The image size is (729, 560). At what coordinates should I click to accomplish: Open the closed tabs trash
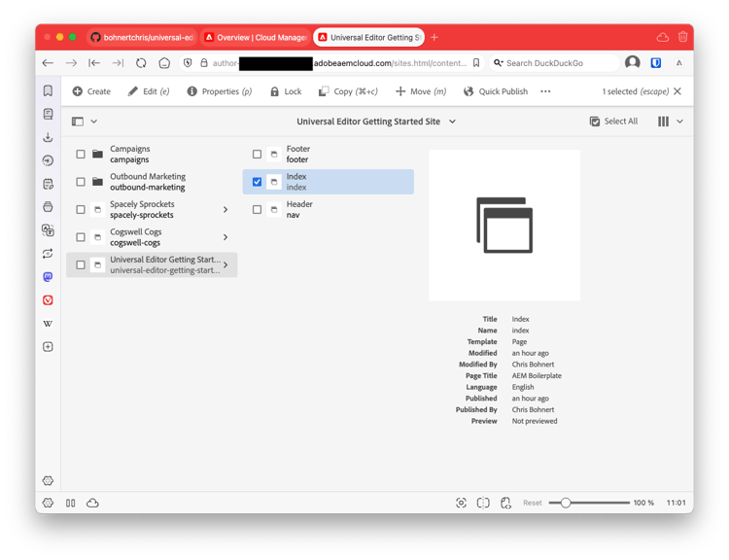[682, 37]
